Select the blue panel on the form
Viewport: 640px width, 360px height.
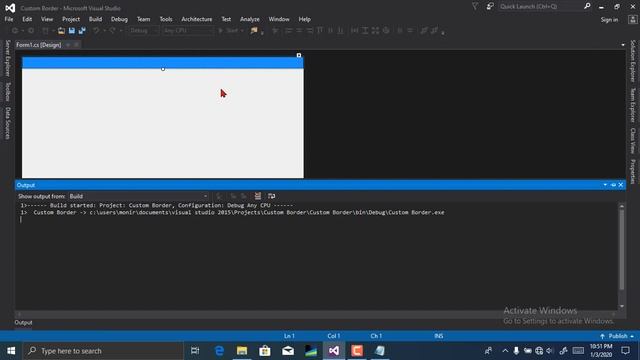click(x=162, y=62)
